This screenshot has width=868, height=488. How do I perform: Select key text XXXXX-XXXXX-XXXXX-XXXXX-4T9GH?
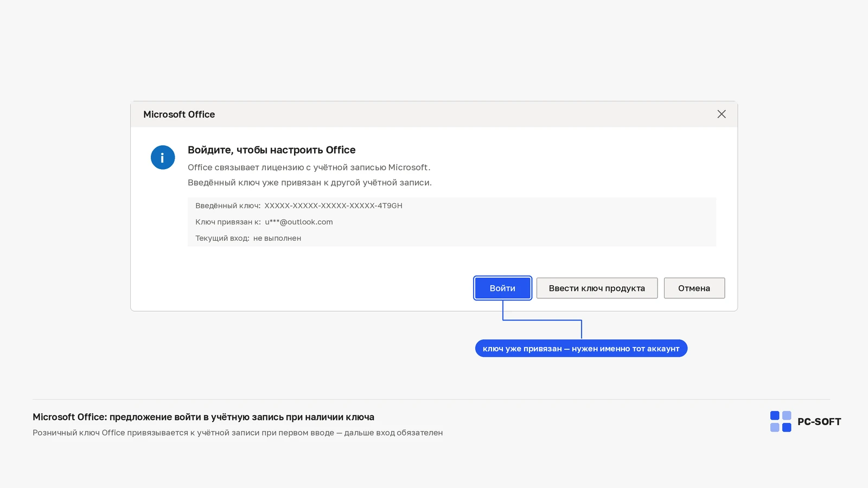pos(333,206)
